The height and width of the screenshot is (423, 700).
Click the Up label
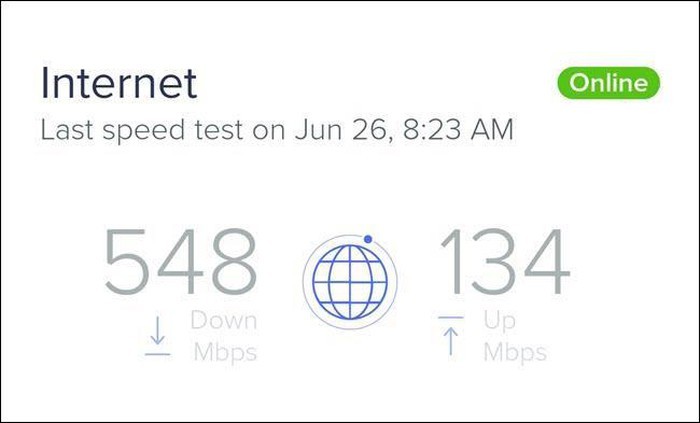pyautogui.click(x=501, y=321)
